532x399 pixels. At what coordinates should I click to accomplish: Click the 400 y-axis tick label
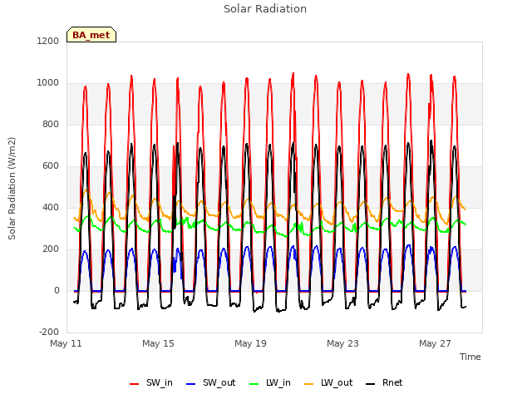tap(51, 207)
